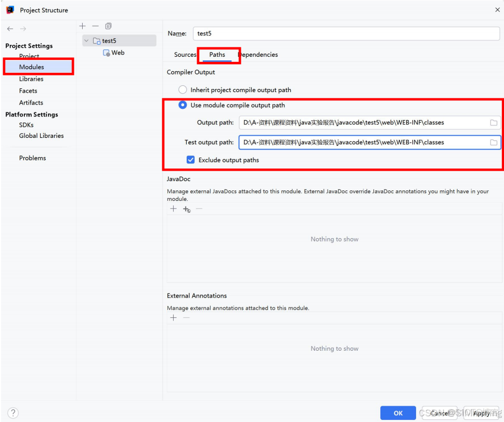This screenshot has height=422, width=504.
Task: Click the back navigation arrow
Action: click(9, 29)
